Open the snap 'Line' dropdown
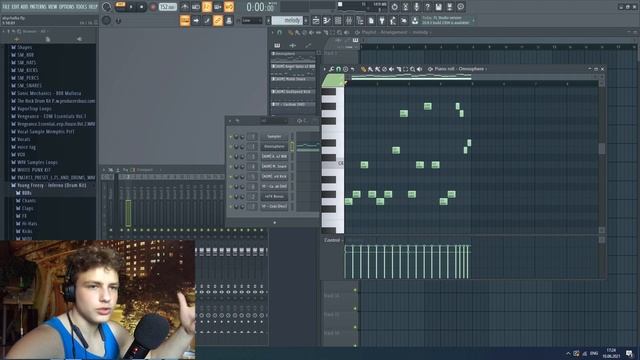The height and width of the screenshot is (360, 640). [252, 20]
